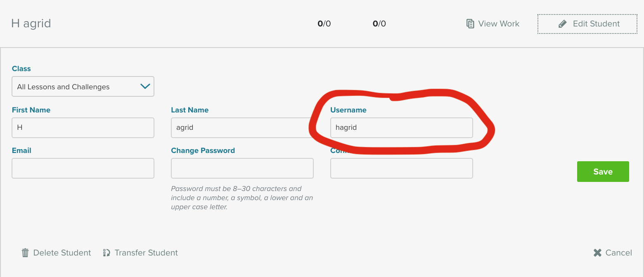Click the blue chevron on the Class dropdown

145,86
